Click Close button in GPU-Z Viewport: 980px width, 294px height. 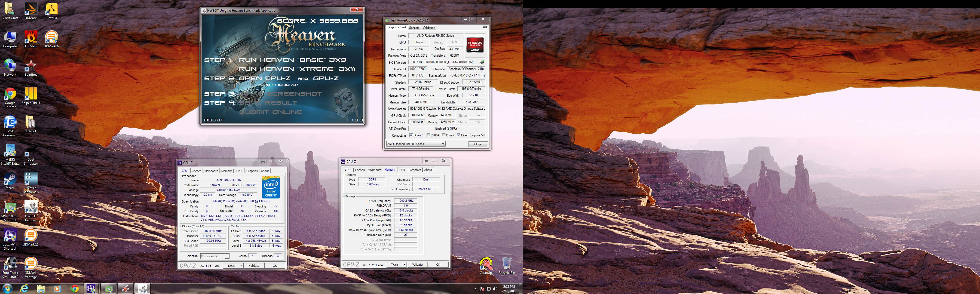(477, 144)
